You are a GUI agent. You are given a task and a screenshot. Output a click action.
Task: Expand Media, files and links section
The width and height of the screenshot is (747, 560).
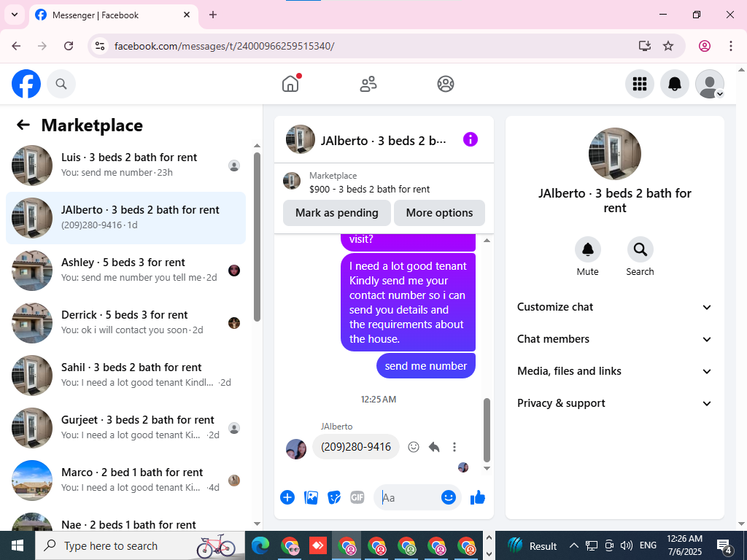click(x=614, y=371)
